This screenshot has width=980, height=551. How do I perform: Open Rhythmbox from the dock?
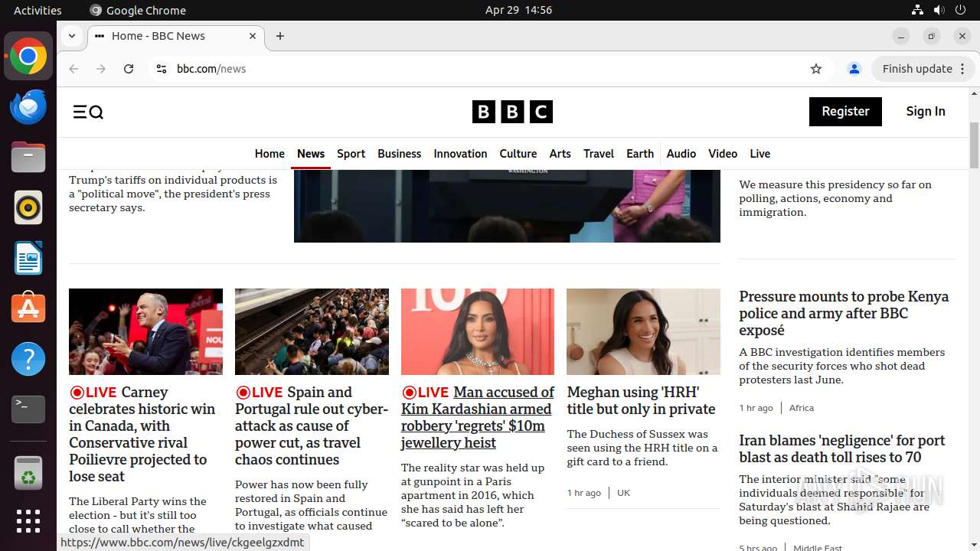[x=28, y=207]
